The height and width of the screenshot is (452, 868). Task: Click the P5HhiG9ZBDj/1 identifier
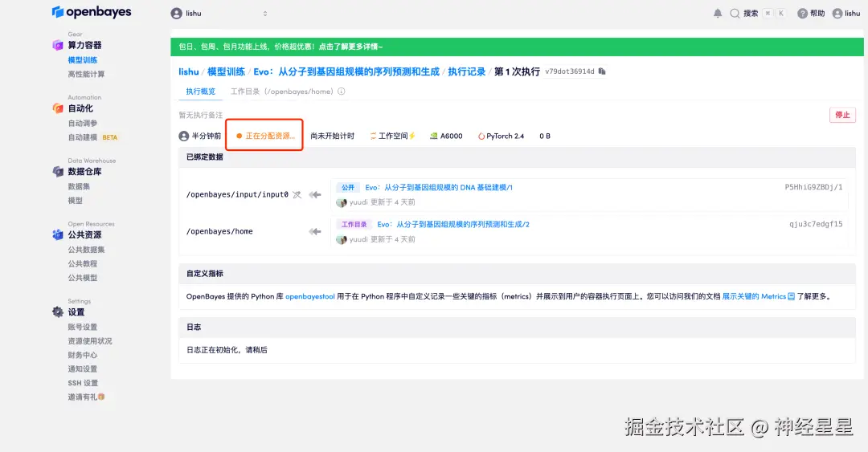pyautogui.click(x=813, y=188)
